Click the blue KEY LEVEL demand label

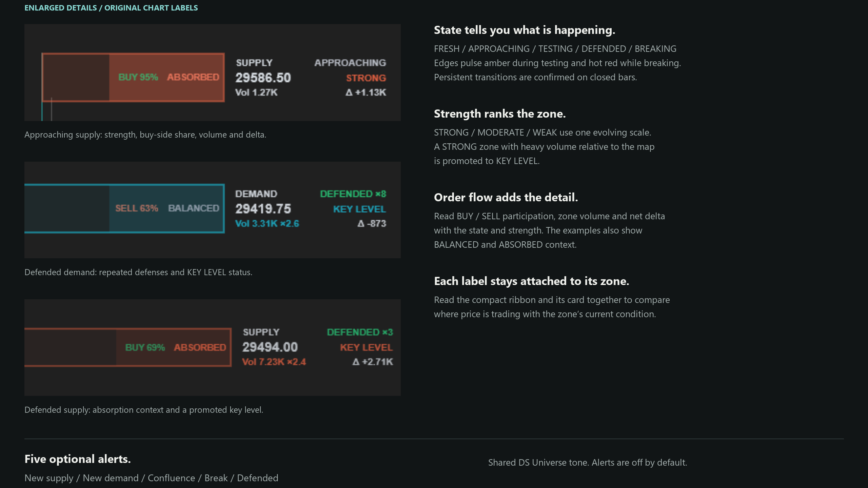tap(359, 209)
